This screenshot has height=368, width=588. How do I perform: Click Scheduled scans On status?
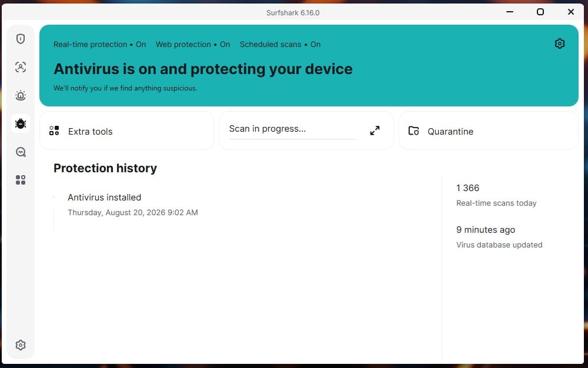(x=280, y=44)
